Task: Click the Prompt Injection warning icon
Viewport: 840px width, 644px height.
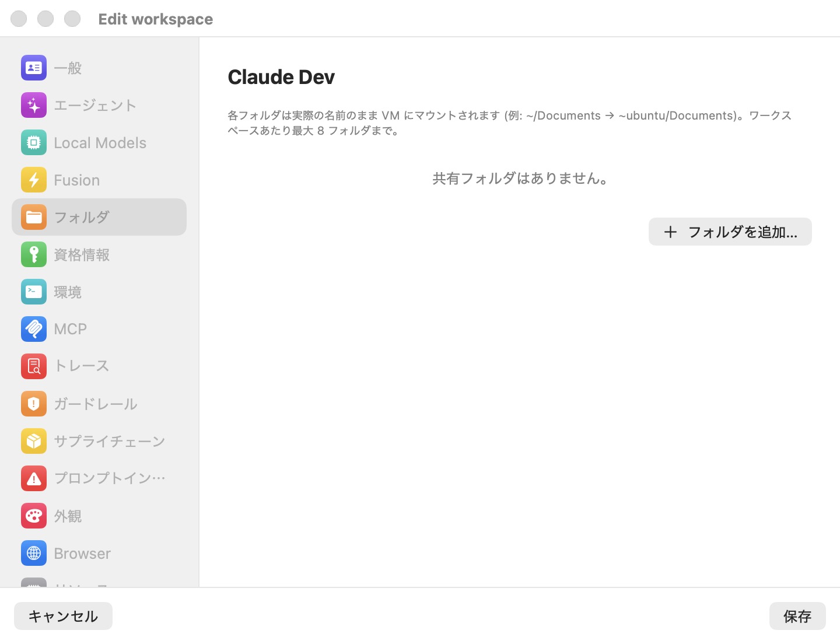Action: (34, 478)
